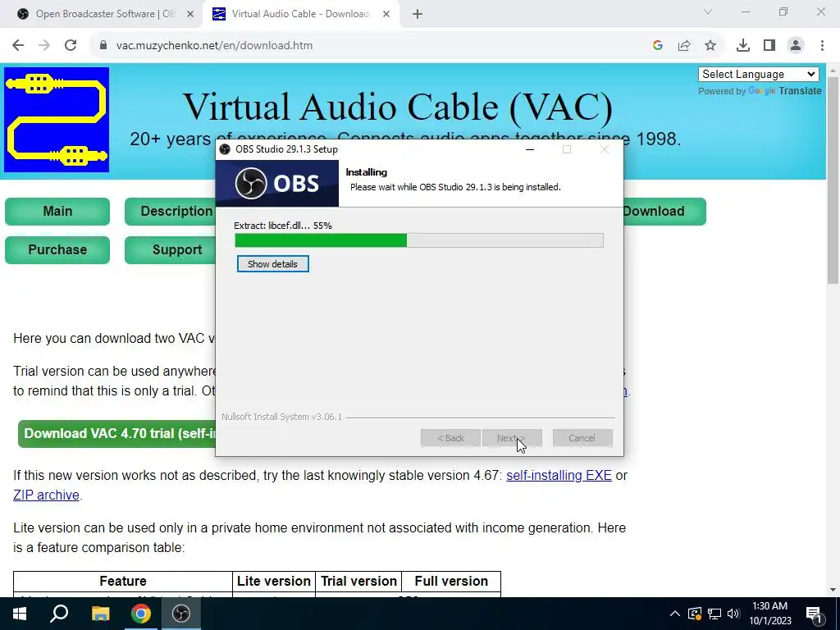Click the share page icon

click(684, 46)
